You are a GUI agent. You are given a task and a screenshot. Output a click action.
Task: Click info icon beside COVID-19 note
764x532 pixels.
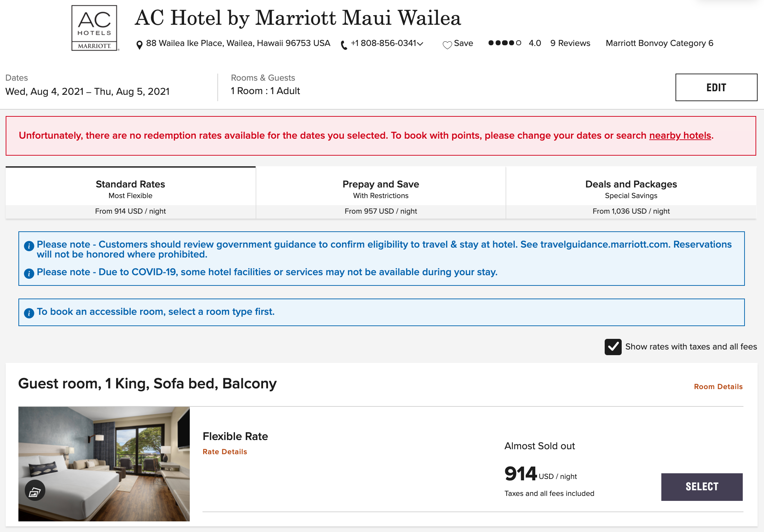[x=29, y=273]
